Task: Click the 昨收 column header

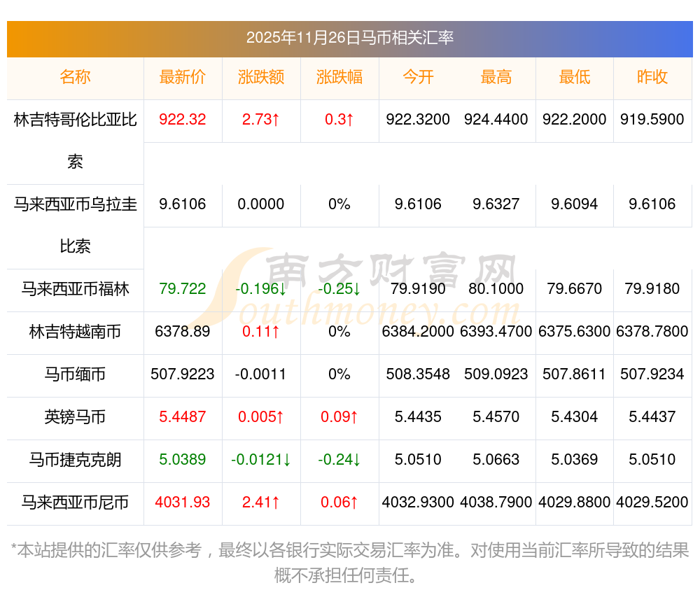Action: click(652, 77)
